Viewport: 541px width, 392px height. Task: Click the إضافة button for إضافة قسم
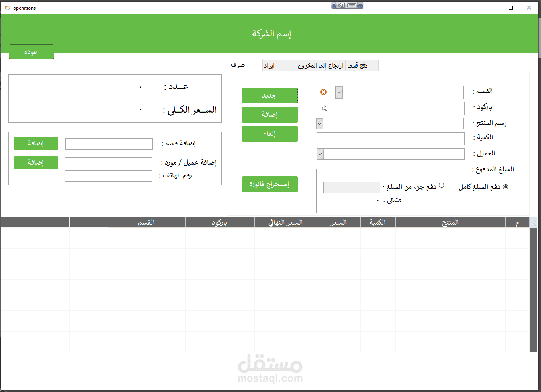pos(36,143)
